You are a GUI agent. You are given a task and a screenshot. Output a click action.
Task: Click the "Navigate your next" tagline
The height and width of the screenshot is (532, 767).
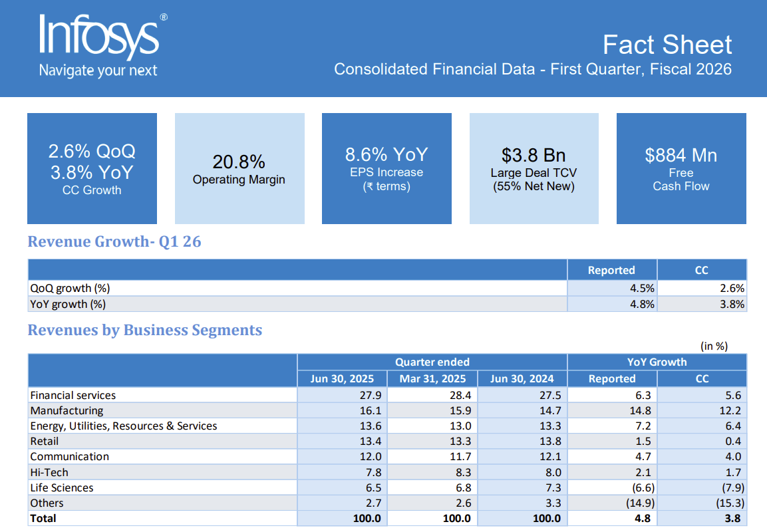[98, 70]
